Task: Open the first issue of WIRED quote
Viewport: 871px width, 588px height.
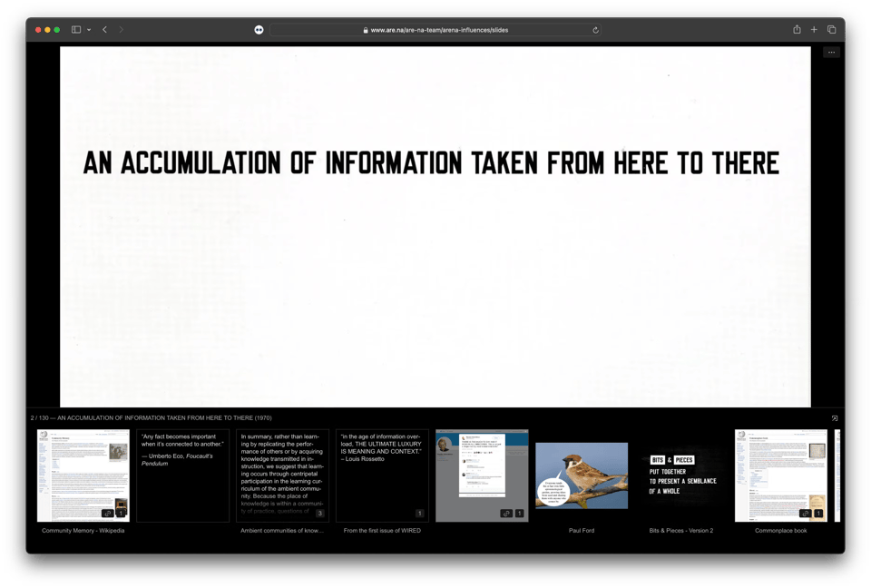Action: pos(382,475)
